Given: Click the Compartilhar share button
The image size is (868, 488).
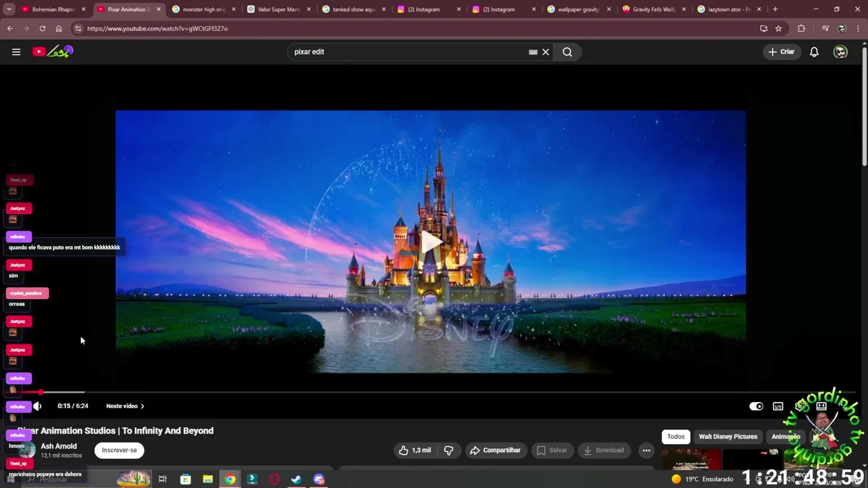Looking at the screenshot, I should coord(495,450).
